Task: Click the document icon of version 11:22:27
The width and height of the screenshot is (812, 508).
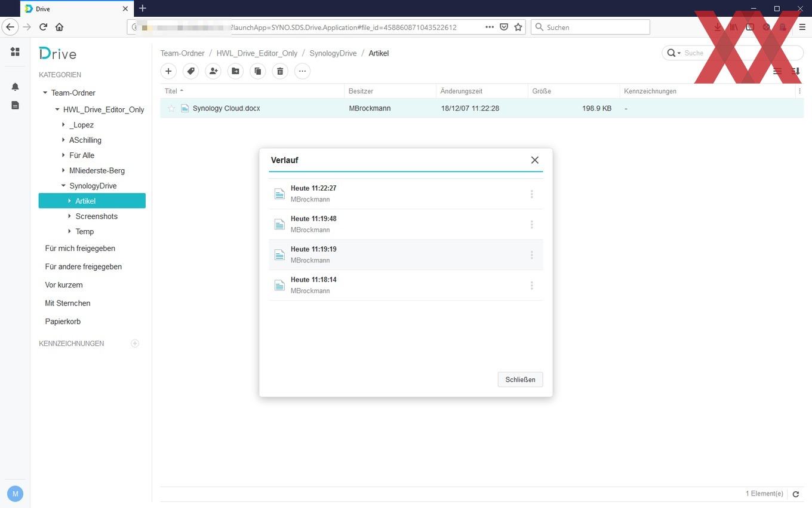Action: pos(279,194)
